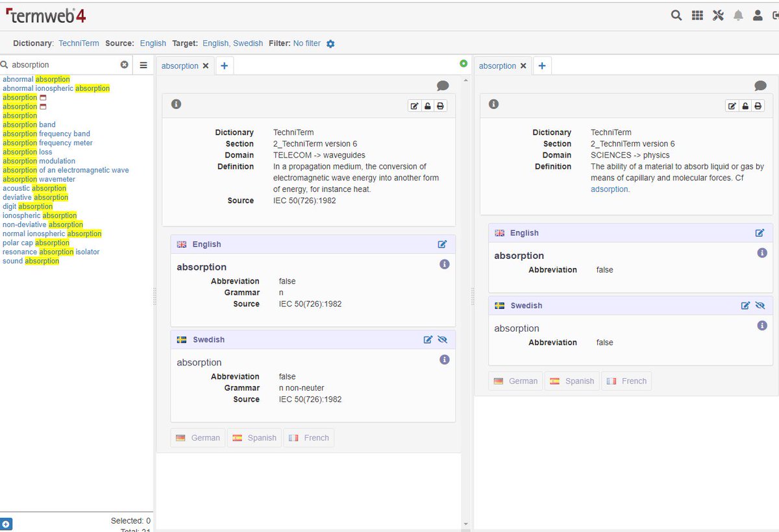This screenshot has height=532, width=779.
Task: Change Source language English
Action: (x=153, y=43)
